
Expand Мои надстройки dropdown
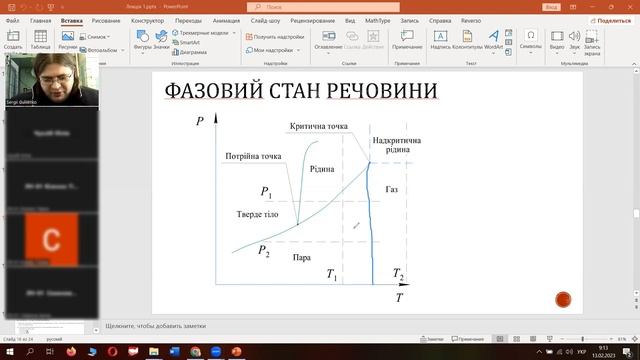[x=298, y=50]
